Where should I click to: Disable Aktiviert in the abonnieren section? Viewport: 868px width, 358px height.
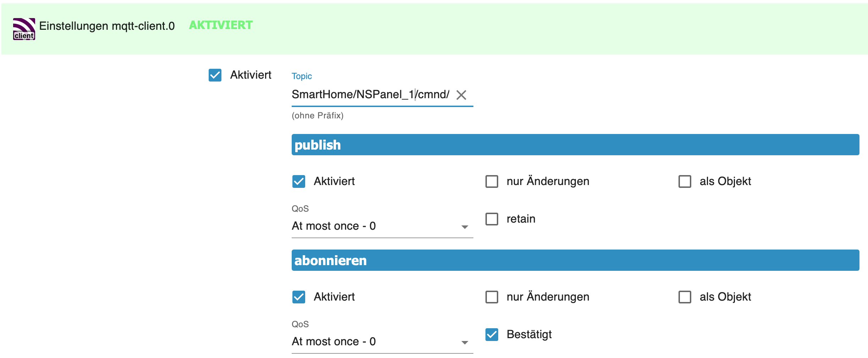pos(298,297)
